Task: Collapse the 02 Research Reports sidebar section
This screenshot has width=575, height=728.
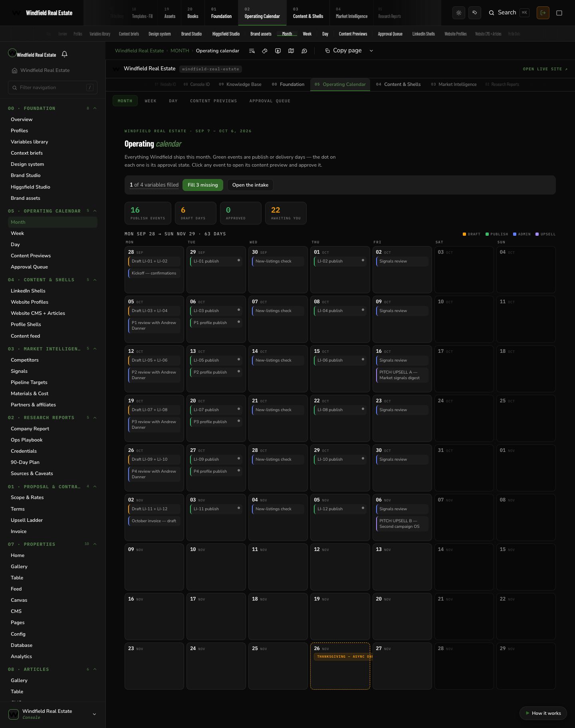Action: tap(95, 418)
